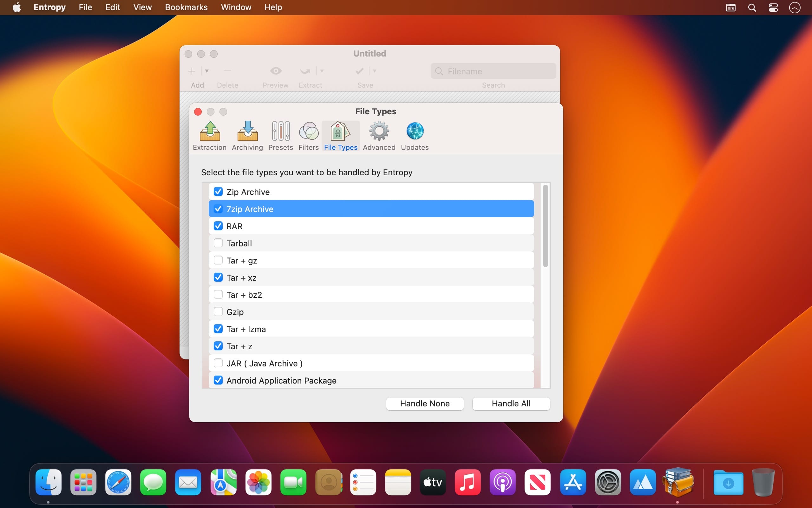The height and width of the screenshot is (508, 812).
Task: Open the Updates preferences pane
Action: [x=415, y=136]
